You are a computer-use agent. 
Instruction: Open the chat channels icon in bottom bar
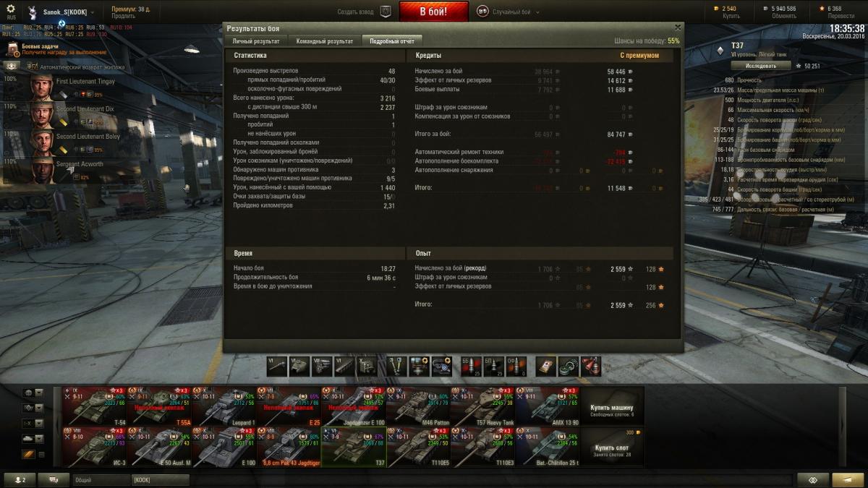tap(54, 479)
